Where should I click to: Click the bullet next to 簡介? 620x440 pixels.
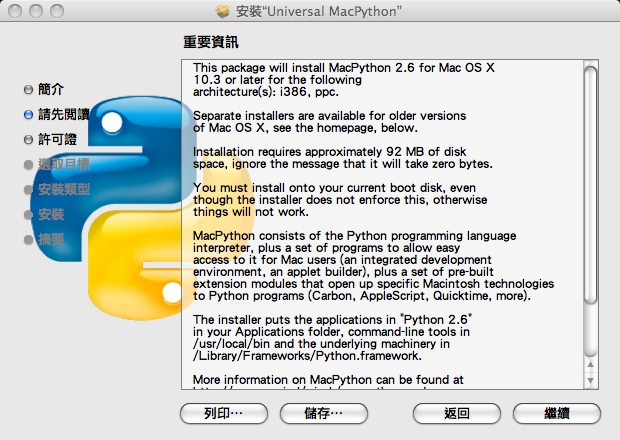tap(28, 90)
